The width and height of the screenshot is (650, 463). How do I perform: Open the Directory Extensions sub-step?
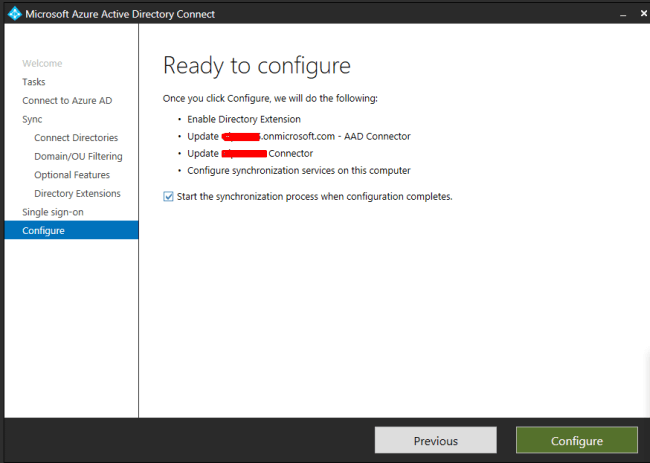pyautogui.click(x=78, y=194)
